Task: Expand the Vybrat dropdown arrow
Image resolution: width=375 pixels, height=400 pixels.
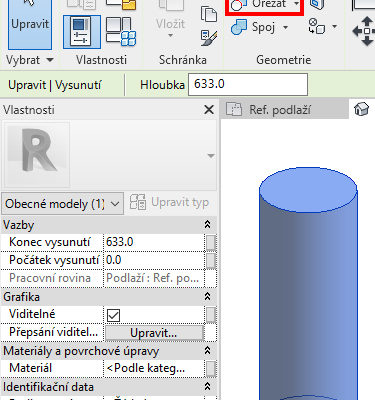Action: point(50,60)
